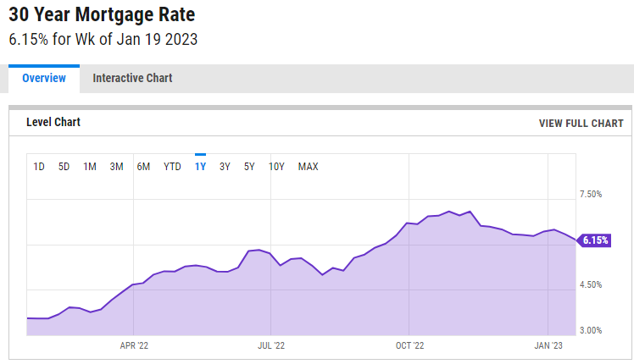The height and width of the screenshot is (364, 634).
Task: Choose the 3M range option
Action: [x=116, y=167]
